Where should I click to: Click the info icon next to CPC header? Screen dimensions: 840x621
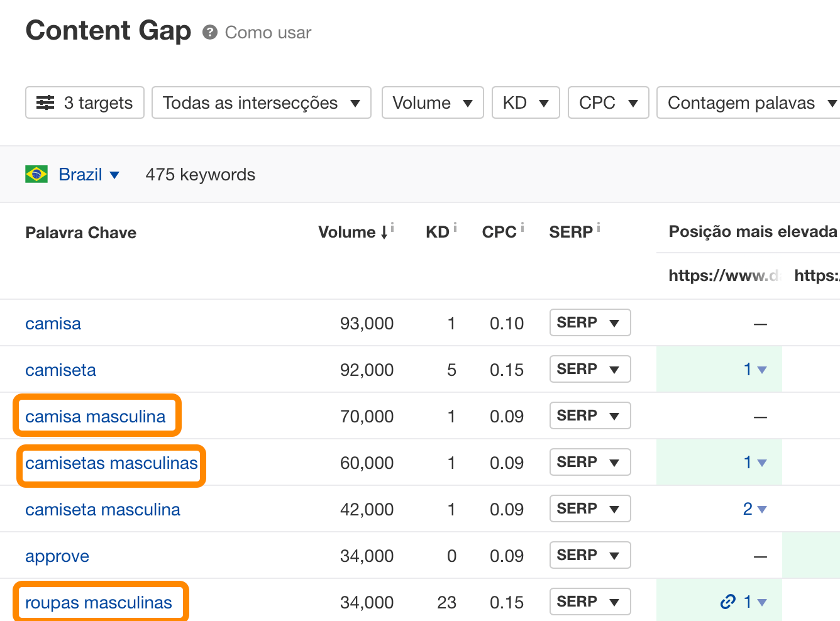pos(522,228)
